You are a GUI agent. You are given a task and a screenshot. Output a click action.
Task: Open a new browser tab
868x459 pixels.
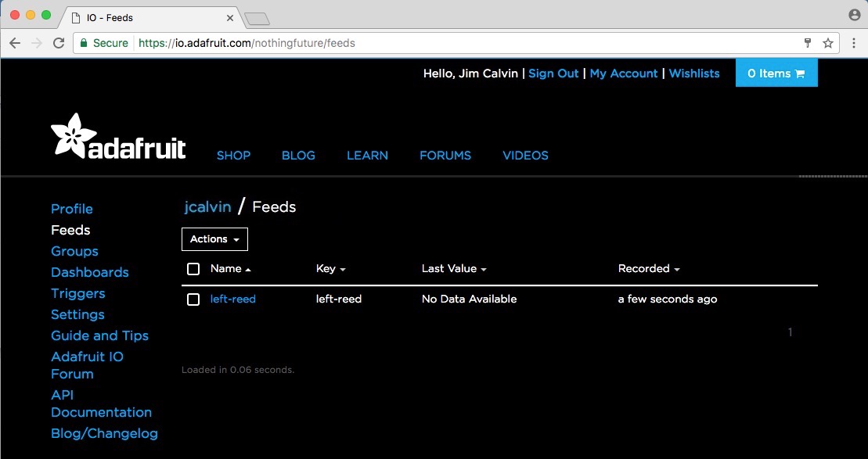(257, 20)
